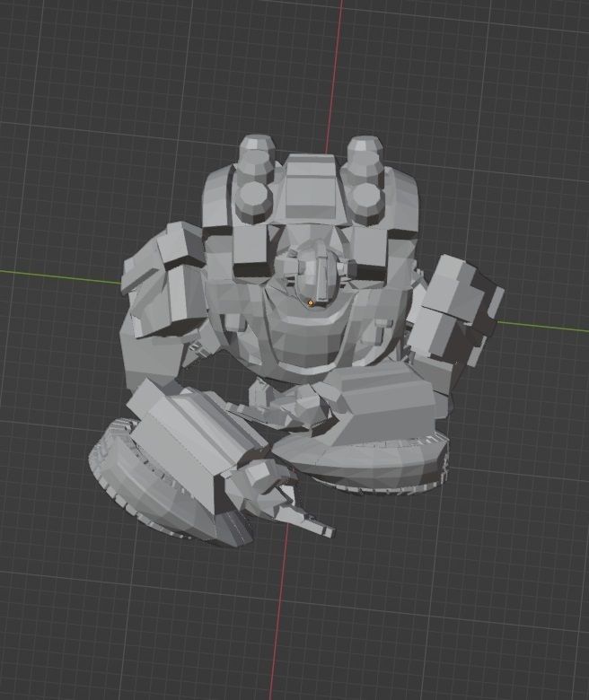
Task: Click the orange object origin dot
Action: (311, 303)
